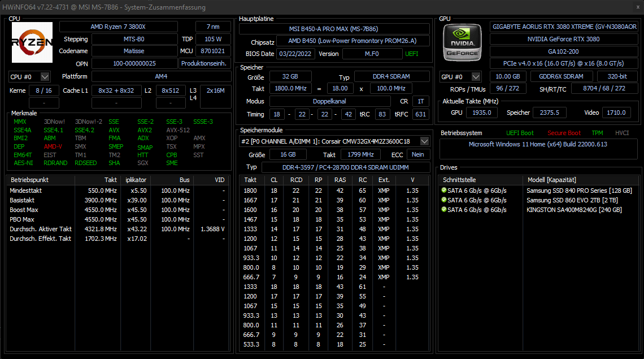Click the 'Secure Boot' status label

pyautogui.click(x=564, y=133)
